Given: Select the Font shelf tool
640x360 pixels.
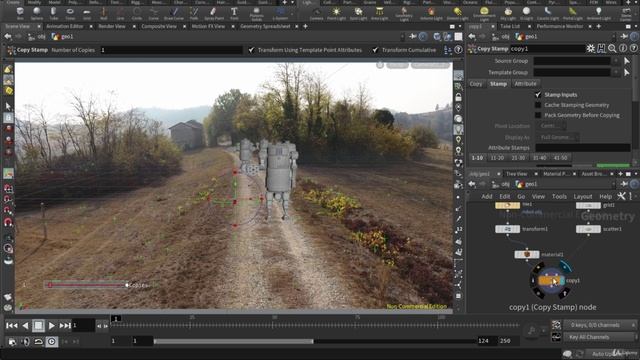Looking at the screenshot, I should [x=234, y=13].
